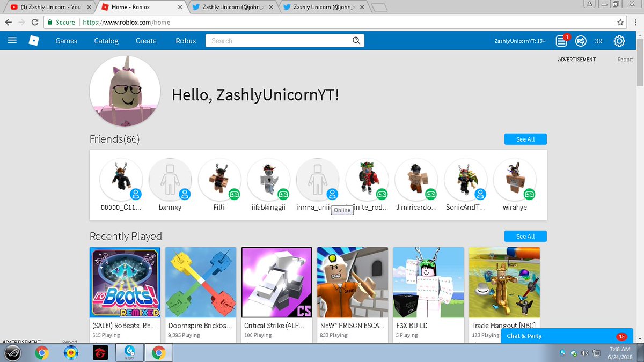Open the Doomspire Brickbattle game thumbnail

tap(201, 282)
